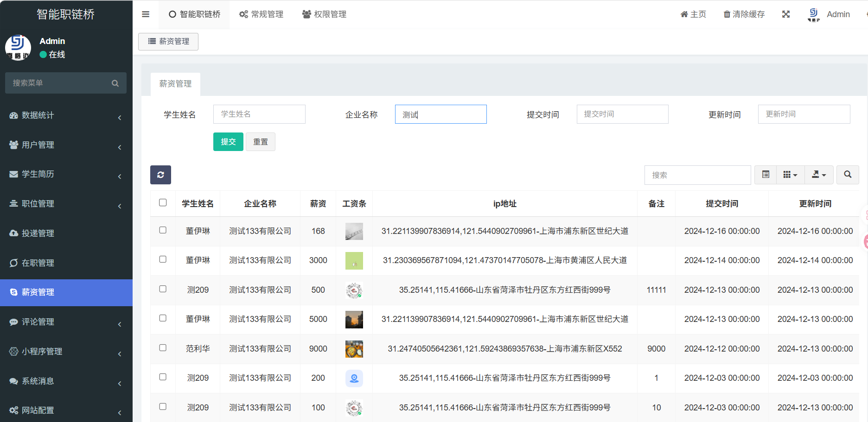This screenshot has height=422, width=868.
Task: Click the home 主页 icon link
Action: click(x=684, y=14)
